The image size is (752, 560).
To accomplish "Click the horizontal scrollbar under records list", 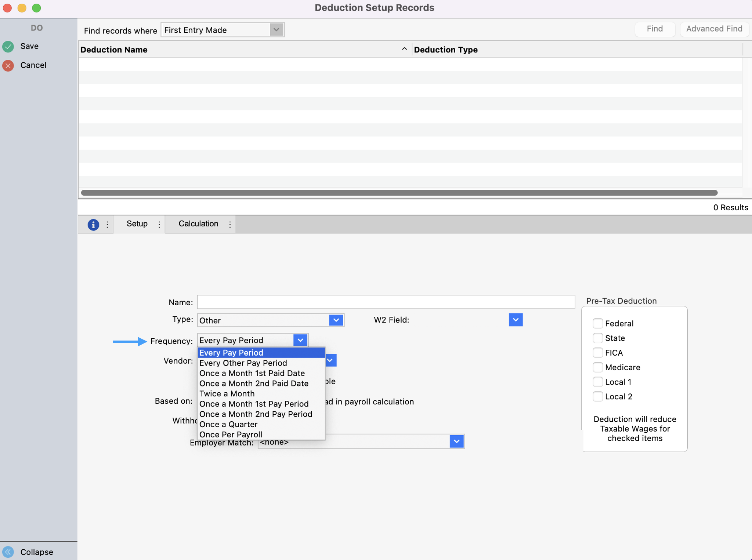I will 399,193.
